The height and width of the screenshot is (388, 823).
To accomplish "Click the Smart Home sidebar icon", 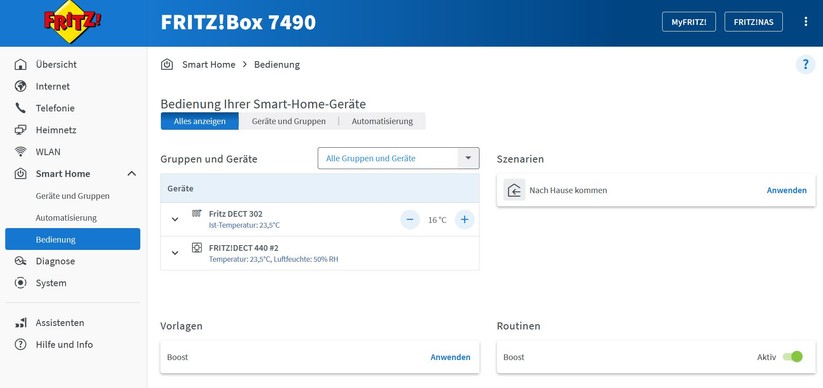I will point(20,174).
